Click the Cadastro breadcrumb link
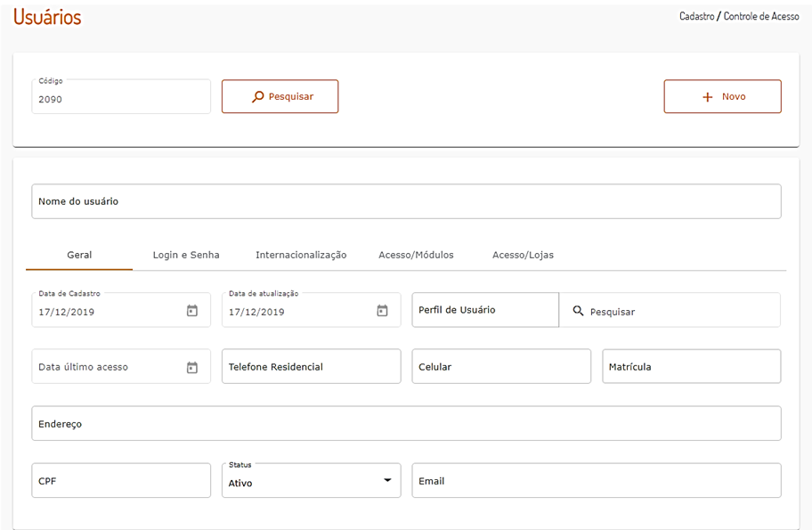 click(x=696, y=16)
